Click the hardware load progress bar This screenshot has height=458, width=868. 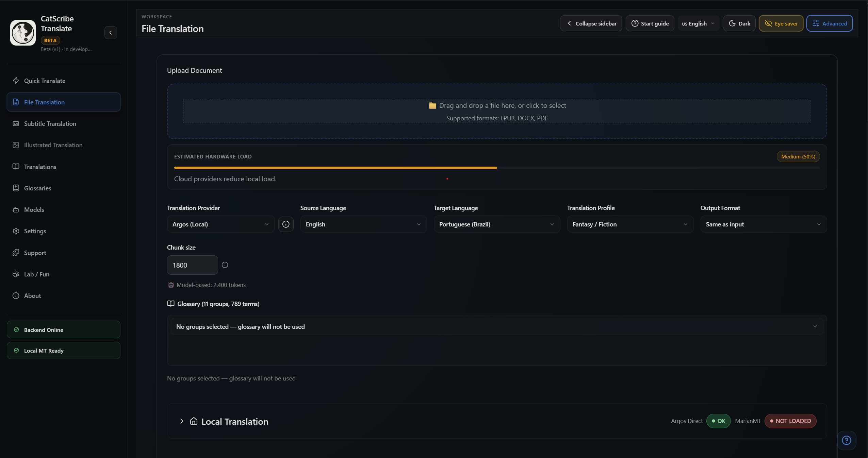point(496,168)
